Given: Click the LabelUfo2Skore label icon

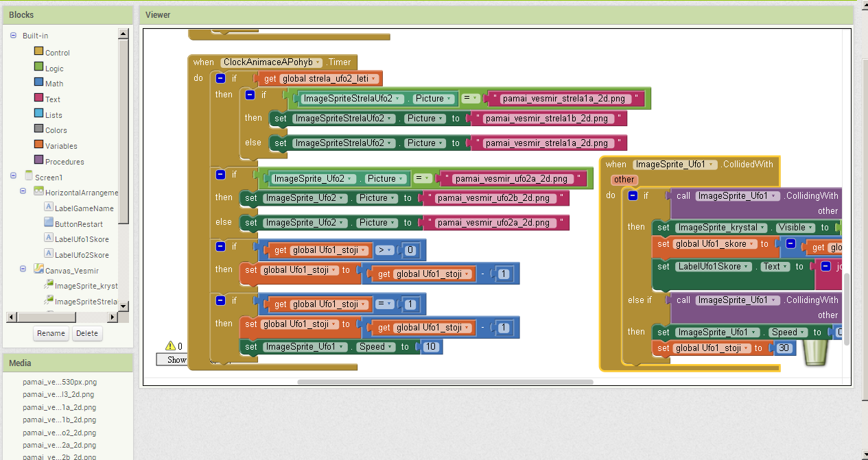Looking at the screenshot, I should (49, 254).
